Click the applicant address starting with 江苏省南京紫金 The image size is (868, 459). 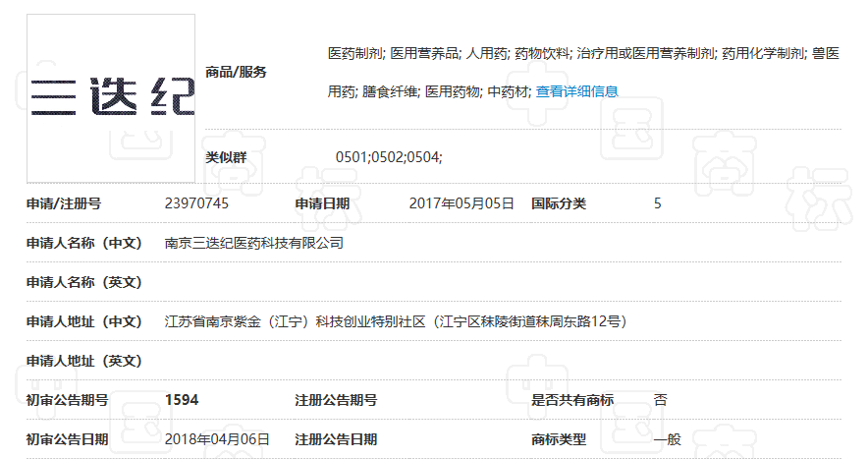pos(396,321)
